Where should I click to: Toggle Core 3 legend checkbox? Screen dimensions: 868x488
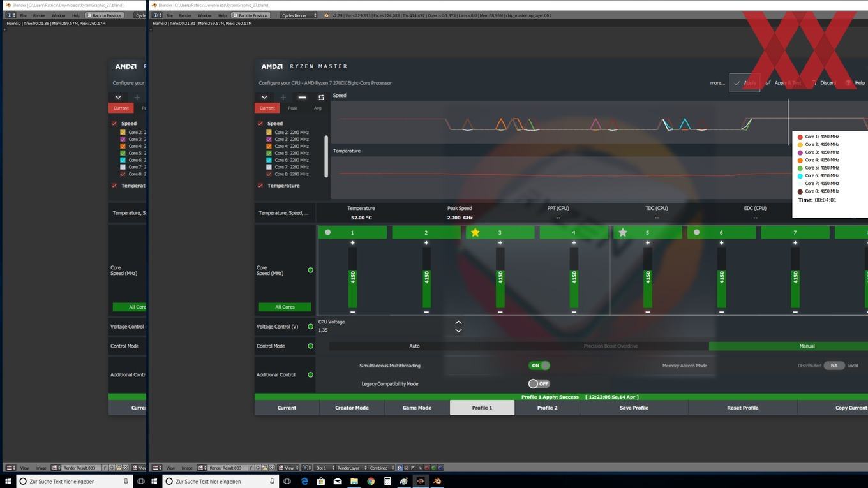[x=269, y=139]
